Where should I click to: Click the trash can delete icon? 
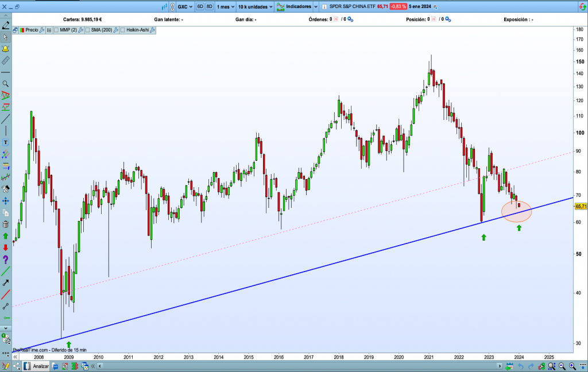click(x=6, y=224)
